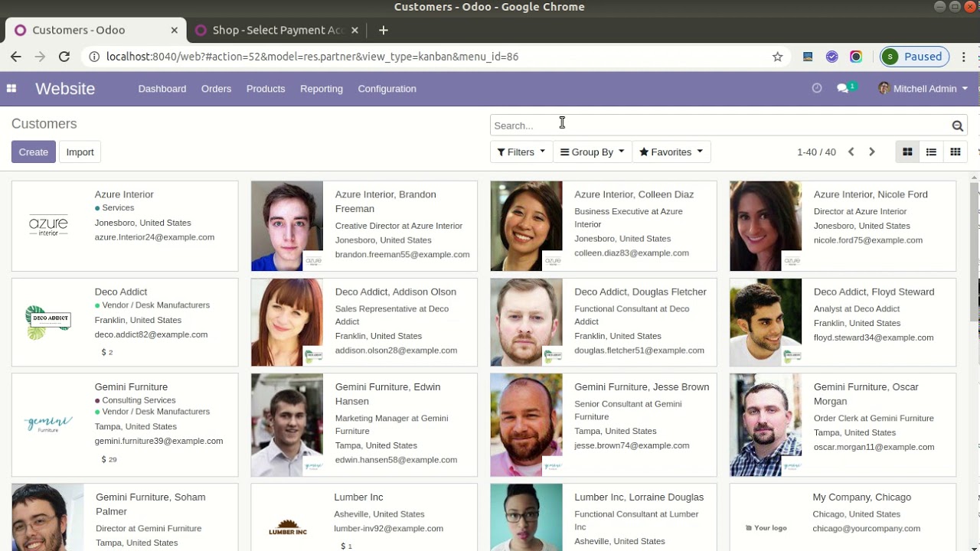Open the Deco Addict company logo
The width and height of the screenshot is (980, 551).
point(48,322)
